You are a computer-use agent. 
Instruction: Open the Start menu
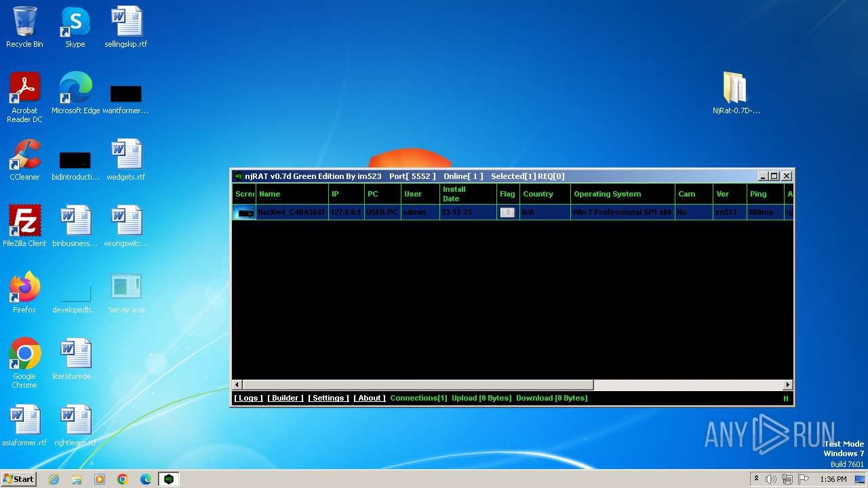pyautogui.click(x=19, y=479)
